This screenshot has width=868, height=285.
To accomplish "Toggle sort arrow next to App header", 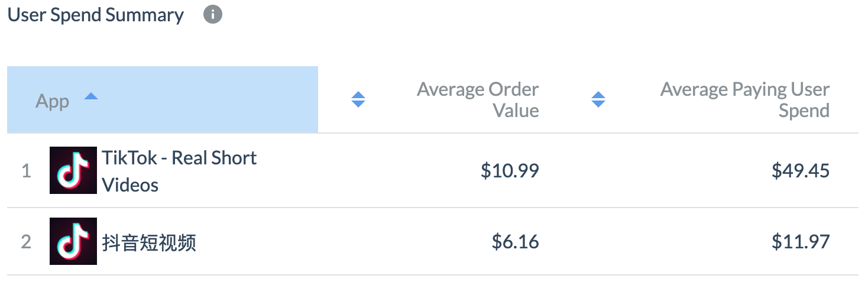I will coord(90,96).
